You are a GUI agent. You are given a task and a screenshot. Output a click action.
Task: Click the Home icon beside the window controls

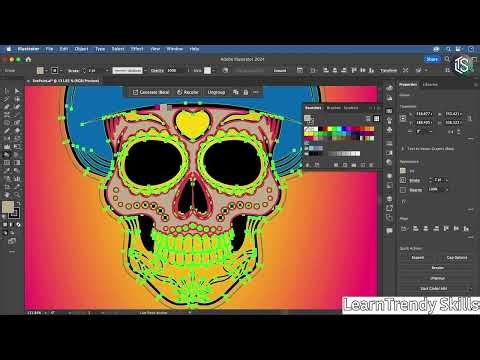click(28, 59)
